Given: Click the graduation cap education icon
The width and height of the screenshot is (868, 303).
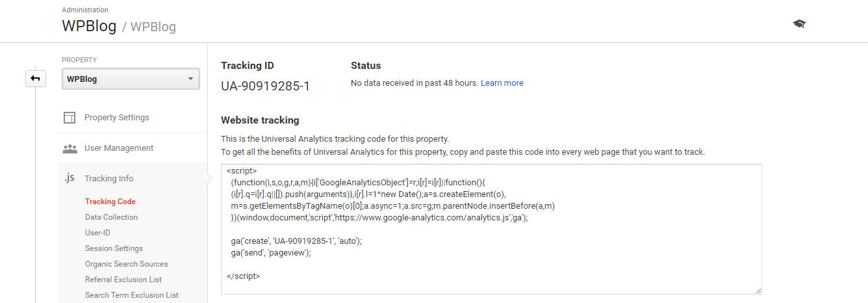Looking at the screenshot, I should pos(799,24).
